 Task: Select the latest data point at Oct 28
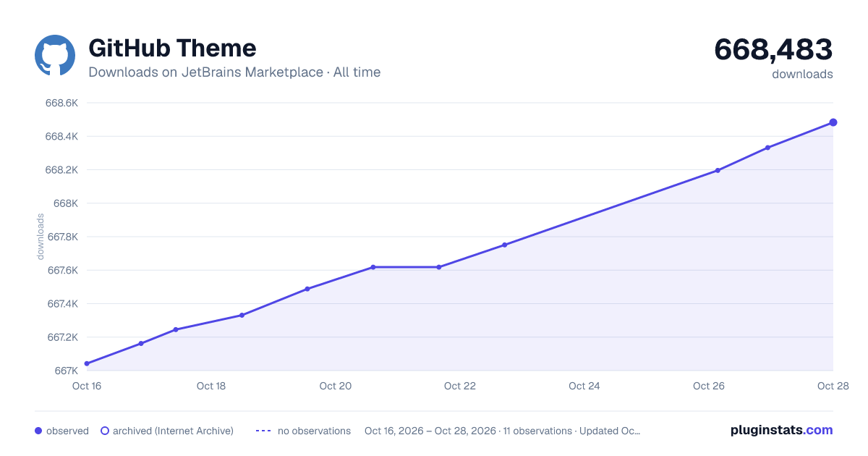point(833,122)
